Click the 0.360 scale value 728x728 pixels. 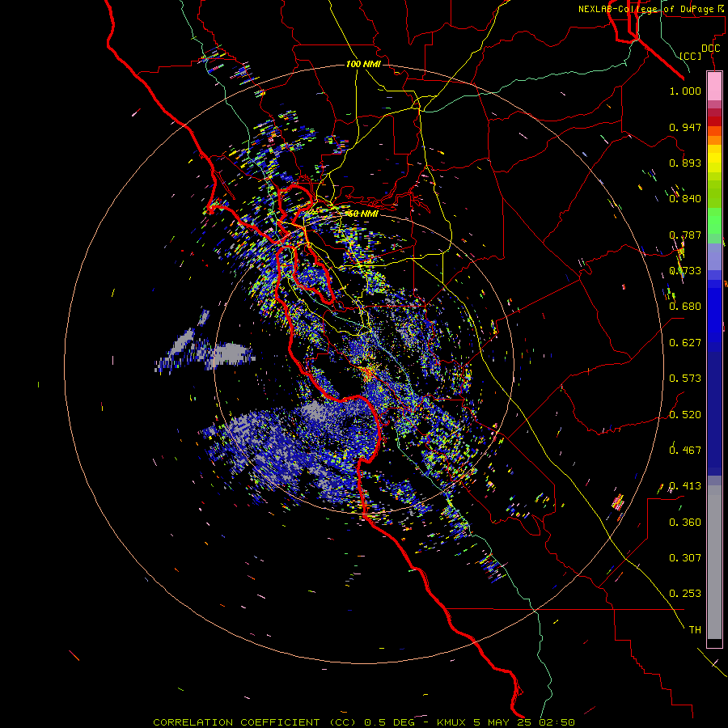click(x=685, y=523)
